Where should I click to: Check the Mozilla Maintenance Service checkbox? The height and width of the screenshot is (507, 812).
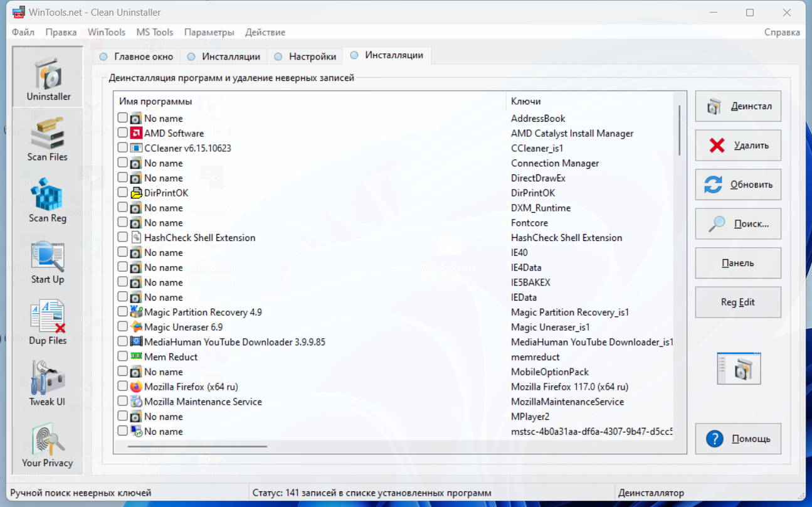(122, 402)
